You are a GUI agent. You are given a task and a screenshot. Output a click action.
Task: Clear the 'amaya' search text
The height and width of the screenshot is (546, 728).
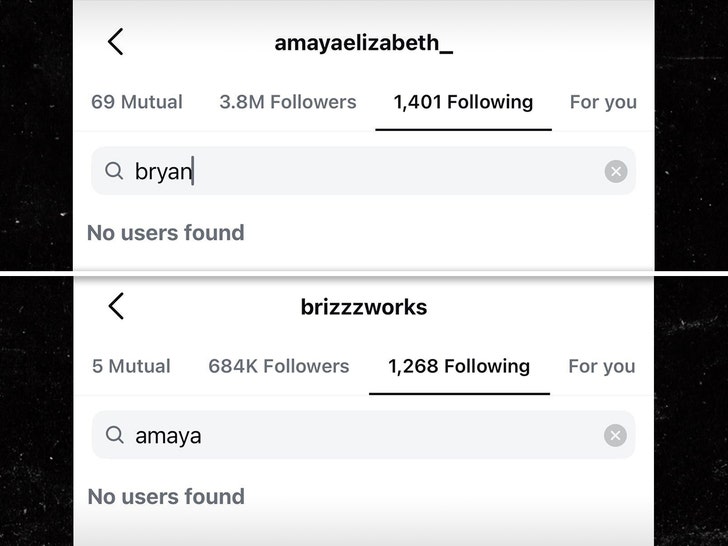615,435
